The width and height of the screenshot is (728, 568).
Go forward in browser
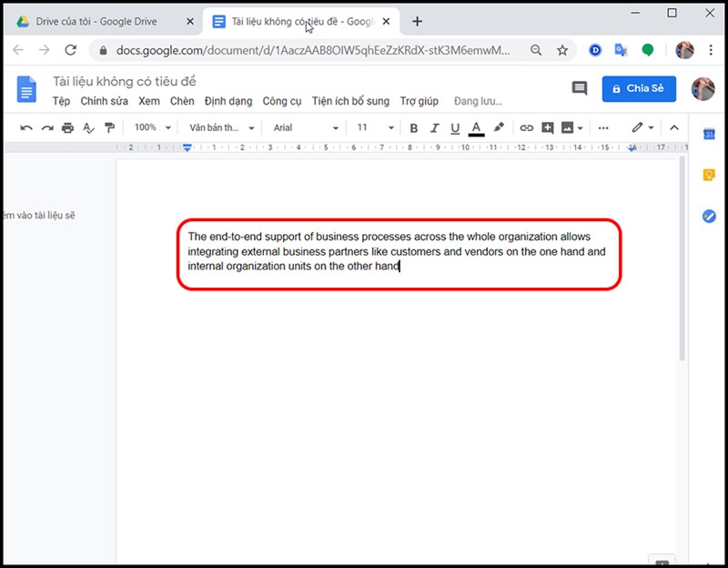[x=44, y=50]
